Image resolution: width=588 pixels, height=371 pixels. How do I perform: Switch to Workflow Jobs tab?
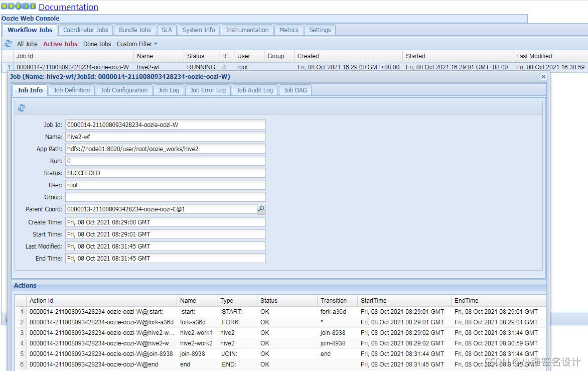click(30, 30)
